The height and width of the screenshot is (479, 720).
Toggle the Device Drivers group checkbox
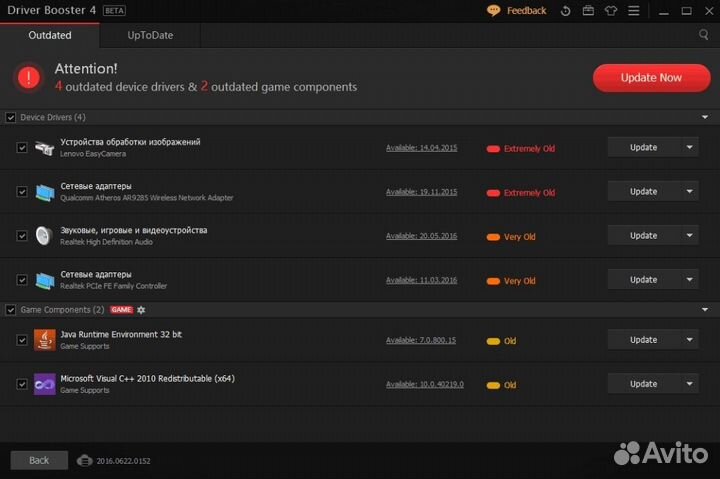pos(11,118)
